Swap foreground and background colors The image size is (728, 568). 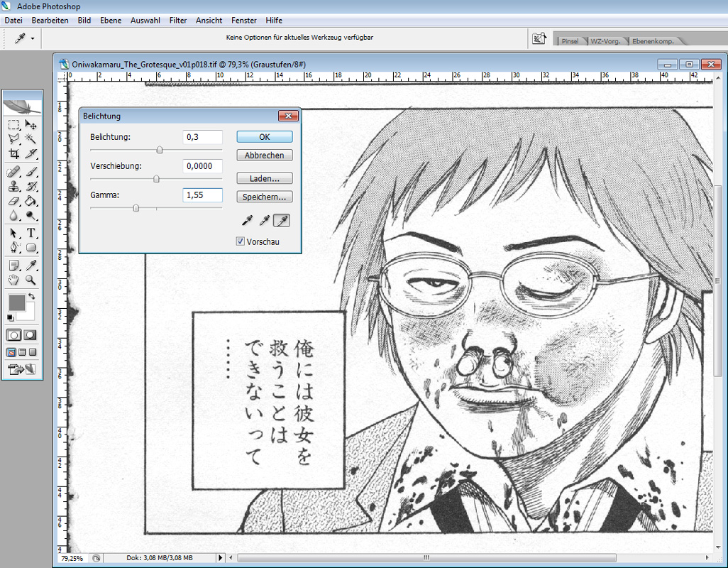click(31, 296)
